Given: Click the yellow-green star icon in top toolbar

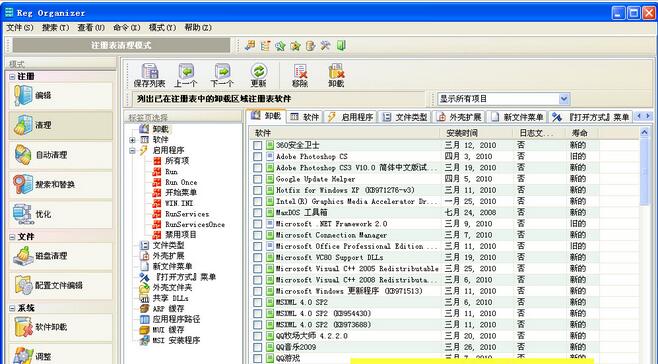Looking at the screenshot, I should [295, 45].
